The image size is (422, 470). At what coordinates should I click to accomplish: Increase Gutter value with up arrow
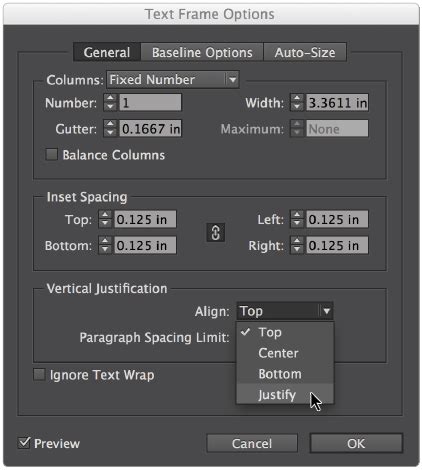(110, 124)
